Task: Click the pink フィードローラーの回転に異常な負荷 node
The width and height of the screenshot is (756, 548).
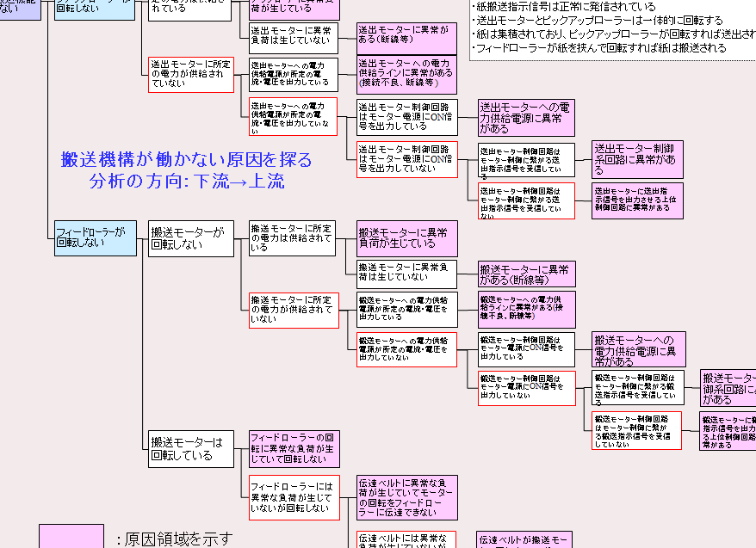Action: 294,449
